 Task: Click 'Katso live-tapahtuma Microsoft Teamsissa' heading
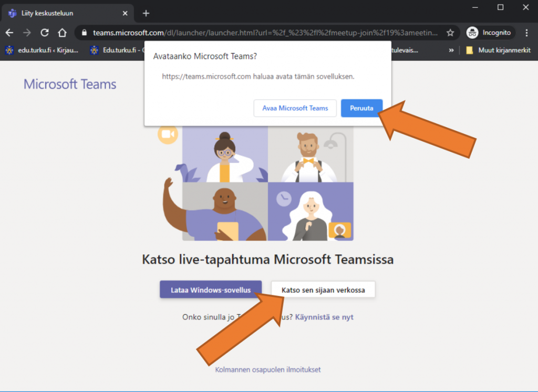tap(268, 259)
